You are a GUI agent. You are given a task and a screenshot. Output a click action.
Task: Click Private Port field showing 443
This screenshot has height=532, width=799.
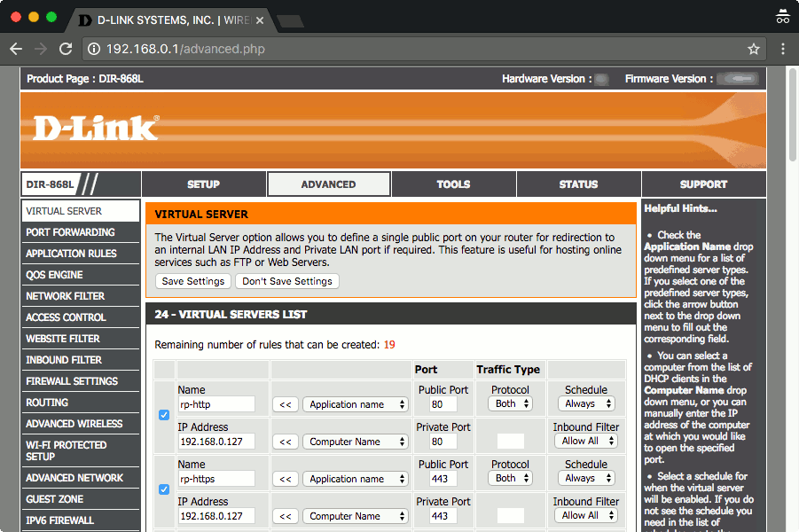coord(443,516)
